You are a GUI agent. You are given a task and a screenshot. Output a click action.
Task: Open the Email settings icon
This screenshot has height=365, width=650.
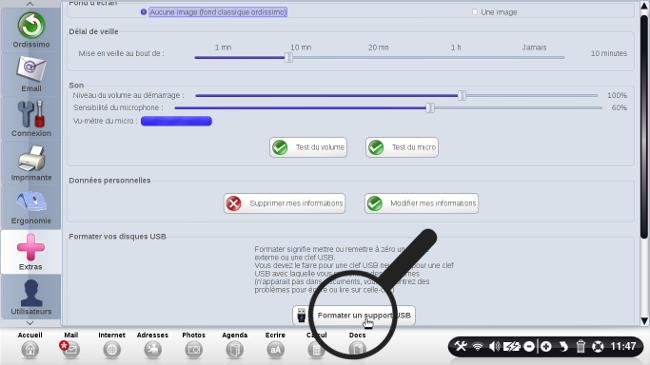[31, 74]
